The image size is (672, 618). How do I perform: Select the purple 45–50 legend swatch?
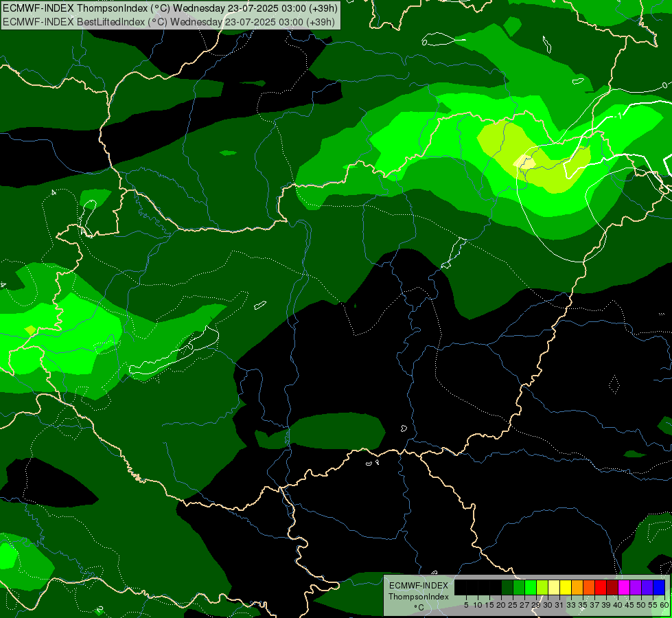[x=636, y=587]
